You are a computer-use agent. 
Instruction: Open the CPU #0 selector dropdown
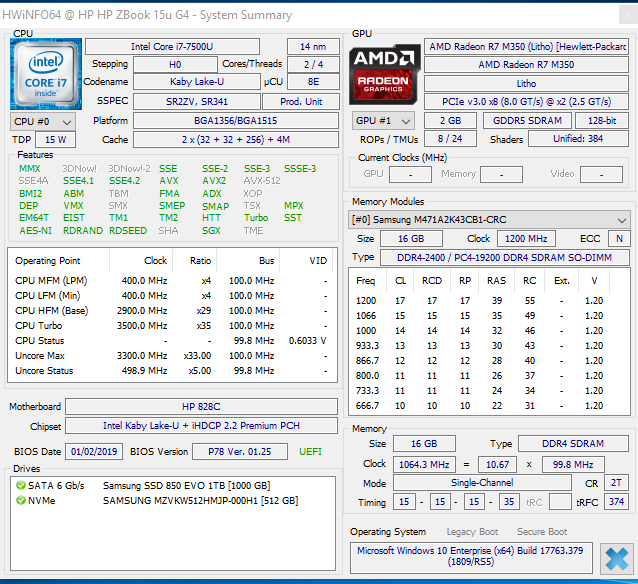(x=43, y=122)
